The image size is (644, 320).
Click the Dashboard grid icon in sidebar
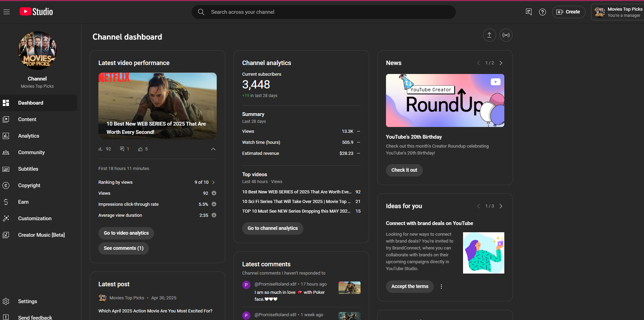coord(6,103)
